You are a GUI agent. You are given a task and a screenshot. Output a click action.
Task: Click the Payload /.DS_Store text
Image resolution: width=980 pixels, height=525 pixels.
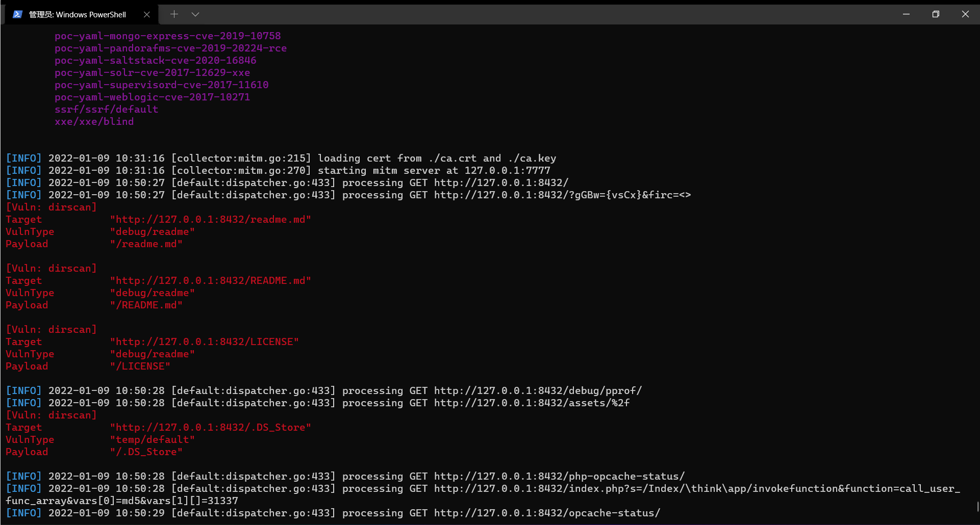coord(146,452)
